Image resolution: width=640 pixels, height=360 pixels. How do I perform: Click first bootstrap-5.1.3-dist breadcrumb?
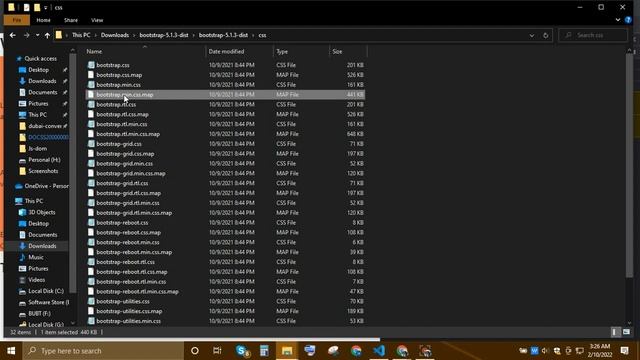164,35
